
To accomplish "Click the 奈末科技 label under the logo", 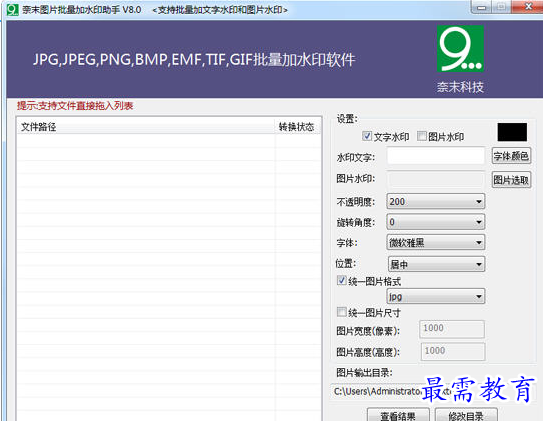I will [x=460, y=87].
